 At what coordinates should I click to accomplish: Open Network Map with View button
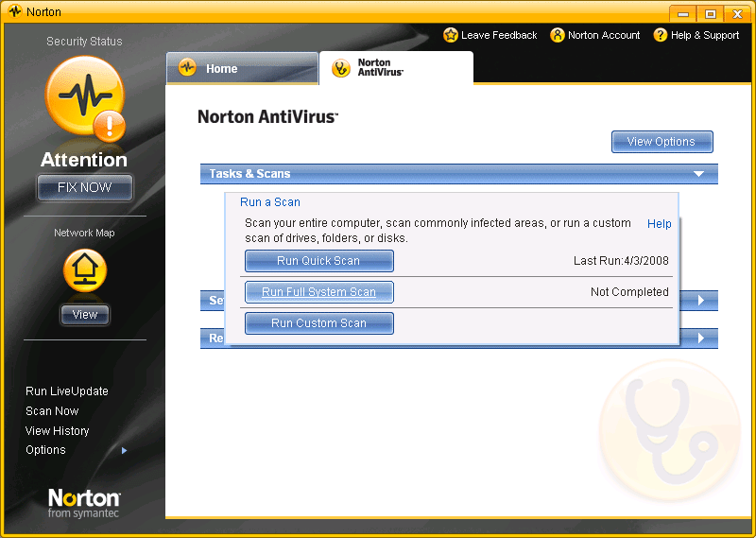pos(85,315)
